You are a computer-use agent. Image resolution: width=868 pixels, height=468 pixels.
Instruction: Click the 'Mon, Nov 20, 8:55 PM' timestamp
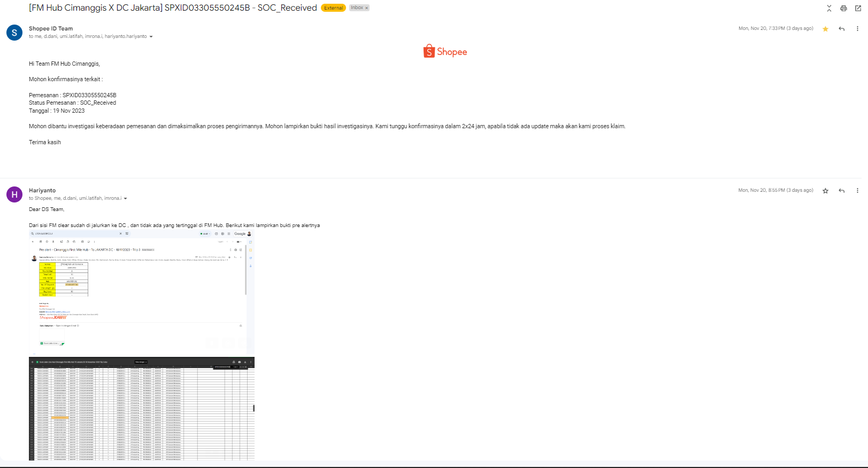click(x=776, y=191)
